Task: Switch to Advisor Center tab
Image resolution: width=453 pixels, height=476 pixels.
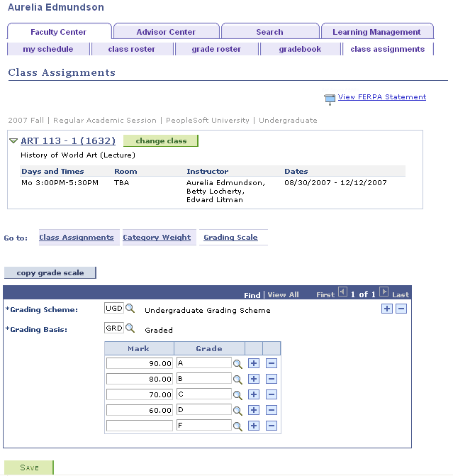Action: point(166,32)
